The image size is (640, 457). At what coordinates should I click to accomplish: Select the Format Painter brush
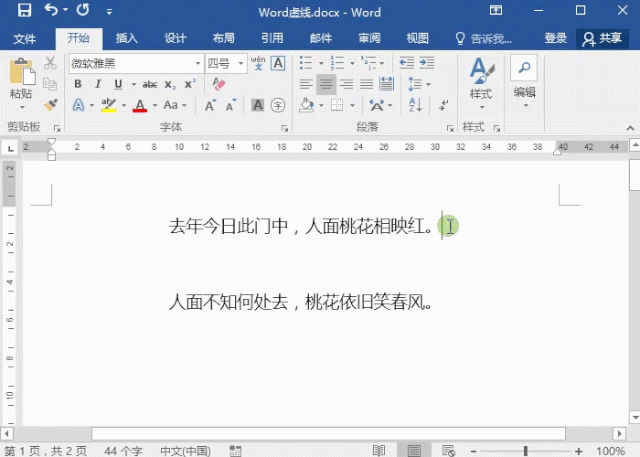(x=51, y=105)
